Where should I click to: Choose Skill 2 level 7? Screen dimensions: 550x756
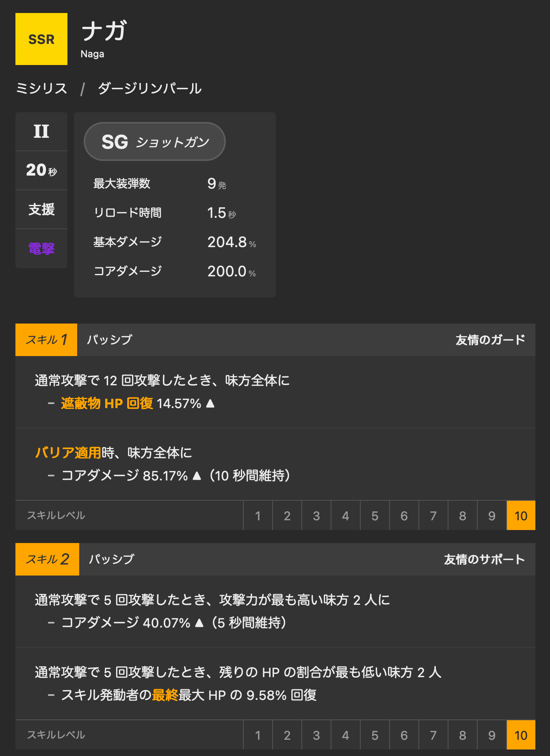click(433, 735)
